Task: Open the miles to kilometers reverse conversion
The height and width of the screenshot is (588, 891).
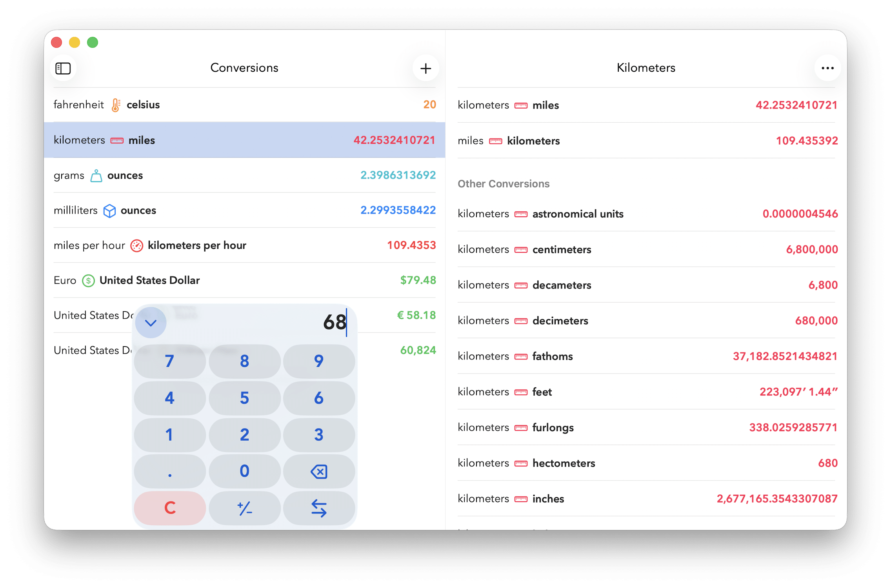Action: point(646,141)
